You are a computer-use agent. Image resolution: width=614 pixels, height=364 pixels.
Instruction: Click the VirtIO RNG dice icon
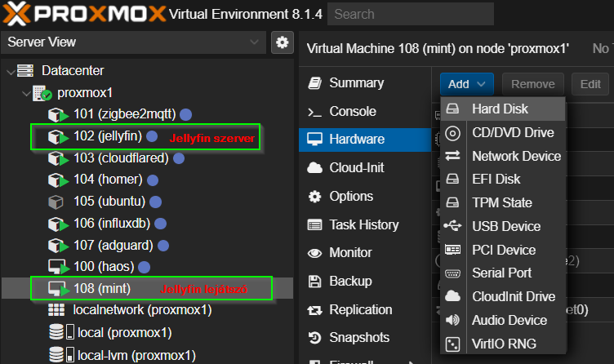[452, 344]
